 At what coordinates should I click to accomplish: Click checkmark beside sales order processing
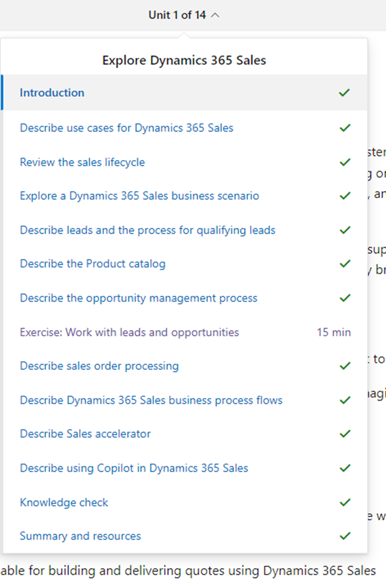coord(345,366)
